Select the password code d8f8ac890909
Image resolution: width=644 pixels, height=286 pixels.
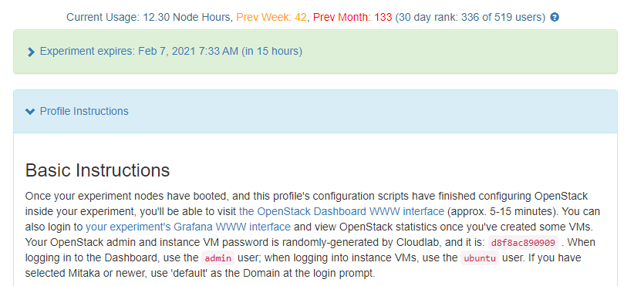523,243
